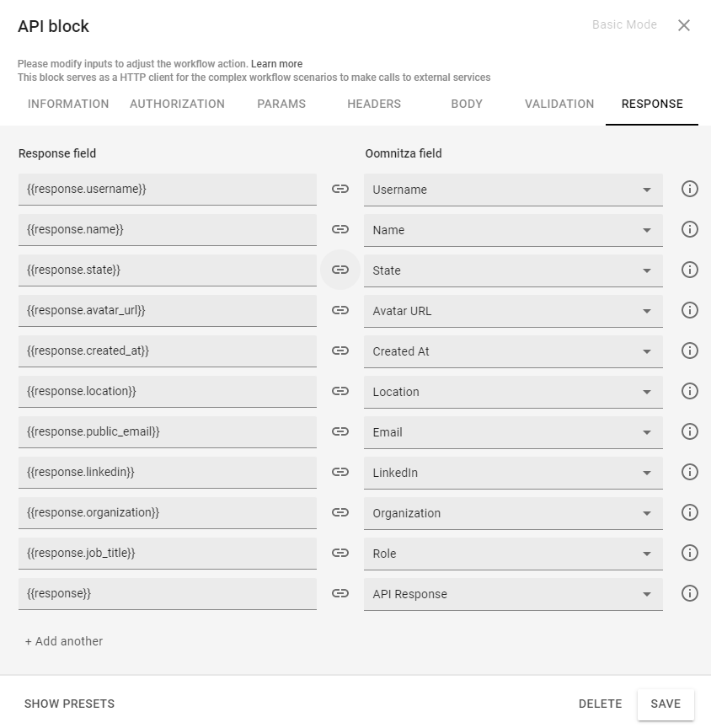Click the Save button
711x728 pixels.
(666, 704)
